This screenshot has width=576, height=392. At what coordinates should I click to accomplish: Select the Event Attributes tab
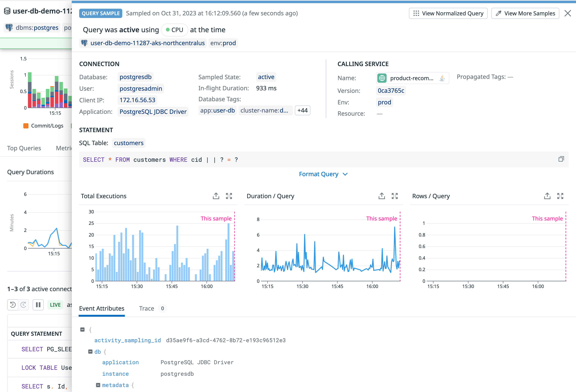click(102, 308)
